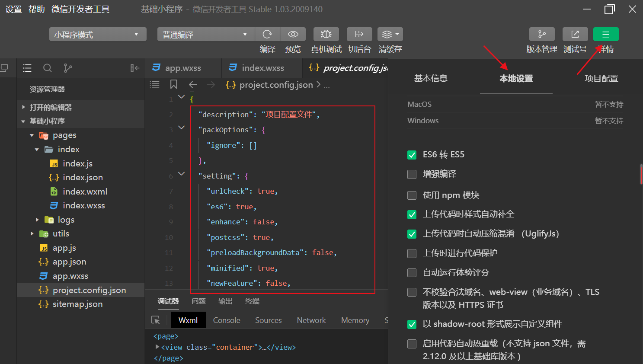Open the file outline list icon
The height and width of the screenshot is (364, 643).
tap(27, 68)
